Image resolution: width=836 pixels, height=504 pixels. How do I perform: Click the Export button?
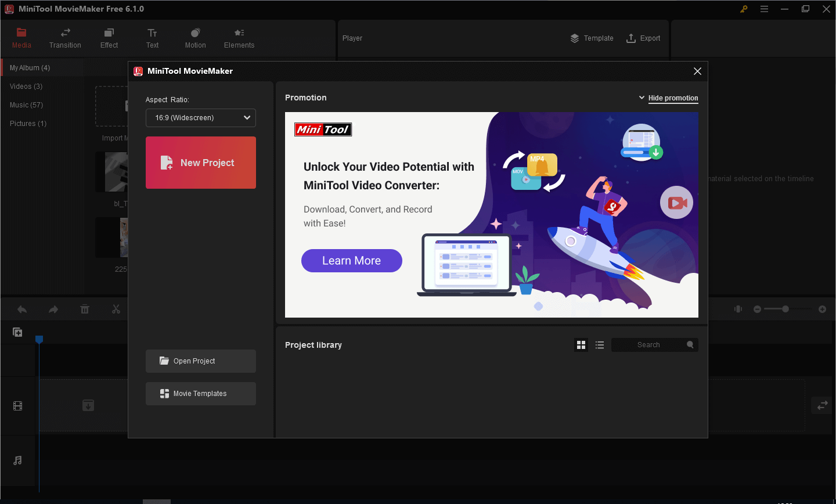[643, 38]
